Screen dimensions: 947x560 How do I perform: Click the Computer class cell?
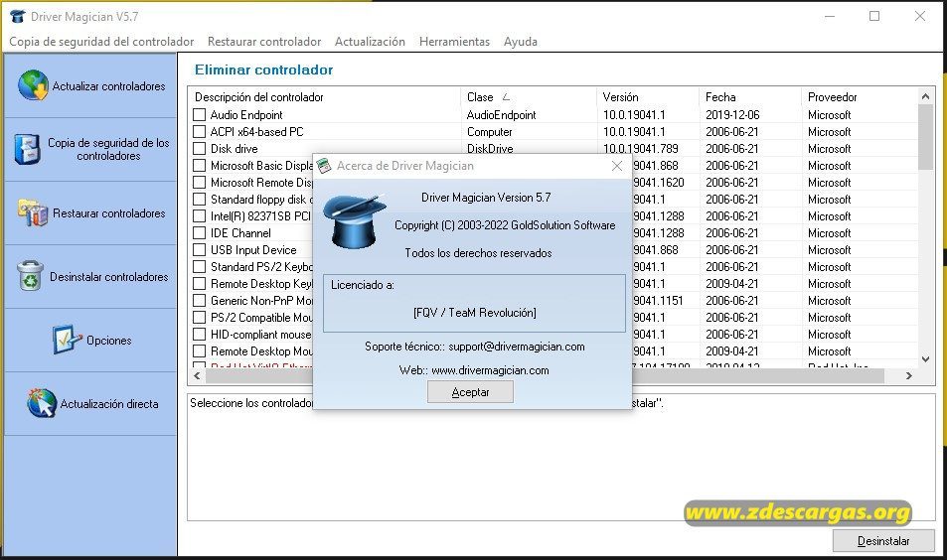point(489,131)
